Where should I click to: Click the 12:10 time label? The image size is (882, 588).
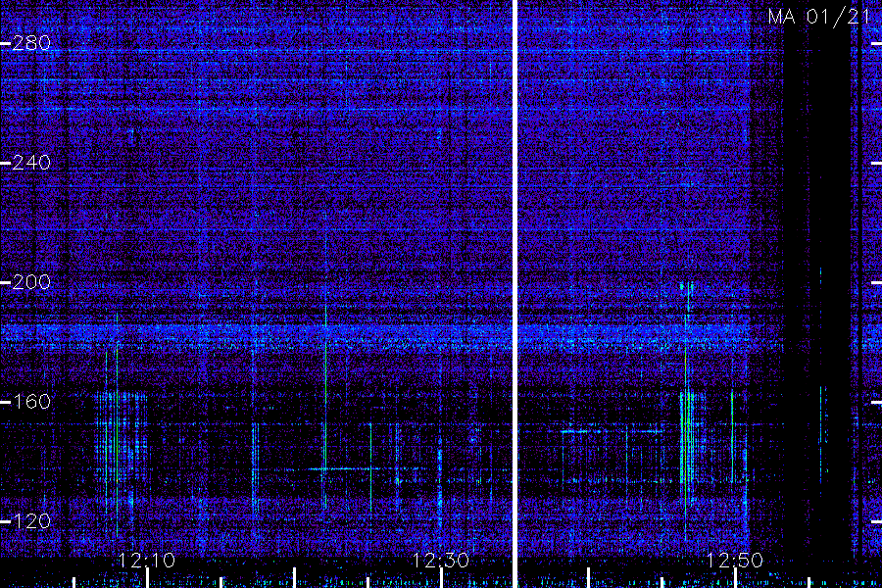coord(147,561)
